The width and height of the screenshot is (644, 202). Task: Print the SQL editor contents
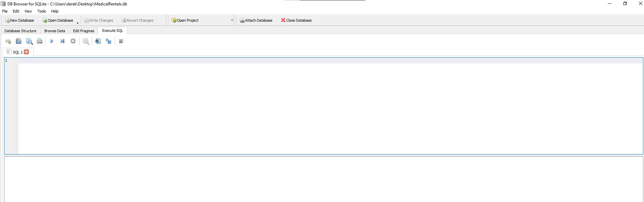coord(40,41)
